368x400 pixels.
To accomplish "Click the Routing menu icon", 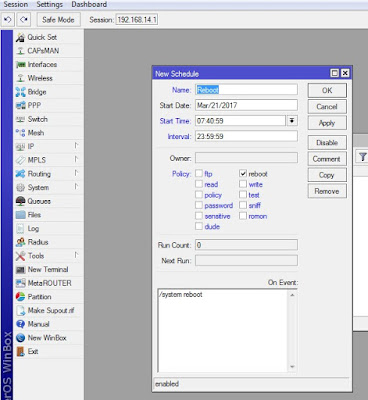I will (x=20, y=174).
